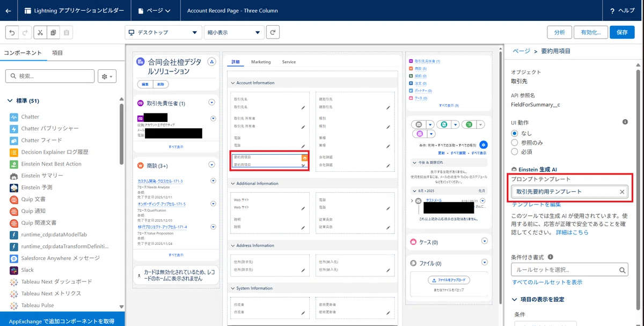Undo the last change

tap(12, 32)
